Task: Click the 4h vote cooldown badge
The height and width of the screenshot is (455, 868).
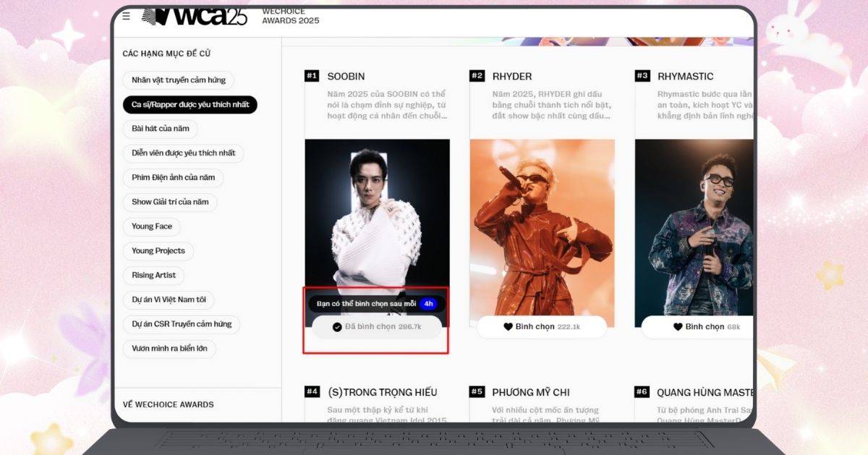Action: pyautogui.click(x=428, y=304)
